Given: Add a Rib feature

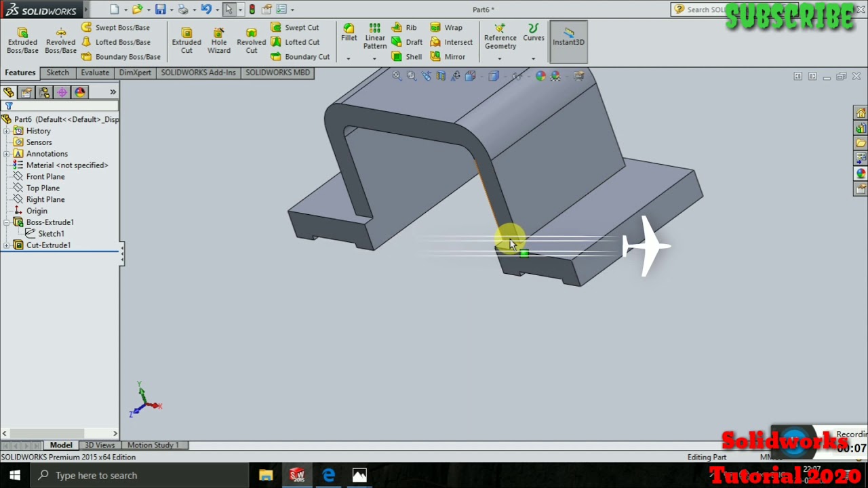Looking at the screenshot, I should [x=404, y=27].
